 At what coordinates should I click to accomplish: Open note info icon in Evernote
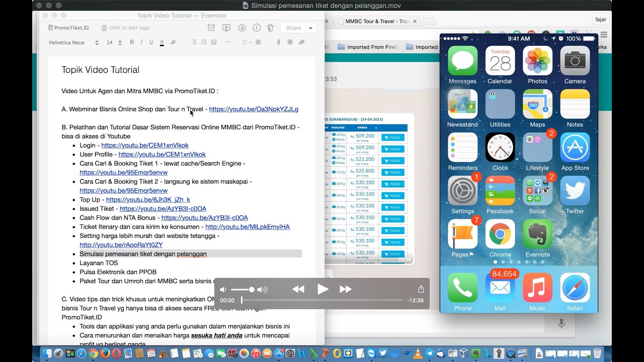[x=257, y=28]
